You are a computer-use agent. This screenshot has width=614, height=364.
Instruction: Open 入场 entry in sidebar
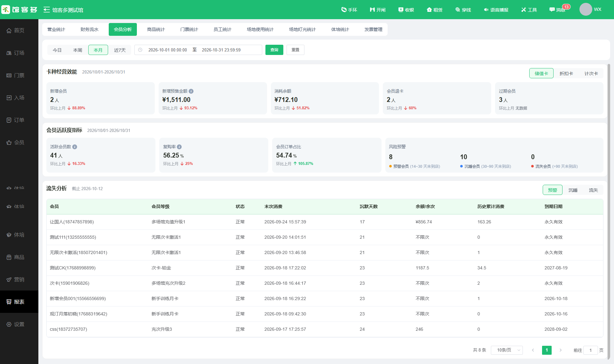pos(19,98)
